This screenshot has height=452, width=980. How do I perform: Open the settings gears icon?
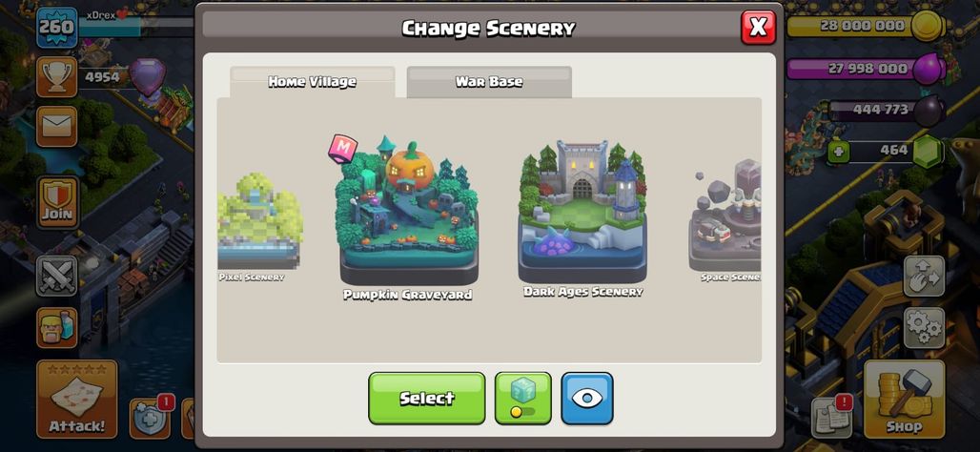(x=924, y=328)
